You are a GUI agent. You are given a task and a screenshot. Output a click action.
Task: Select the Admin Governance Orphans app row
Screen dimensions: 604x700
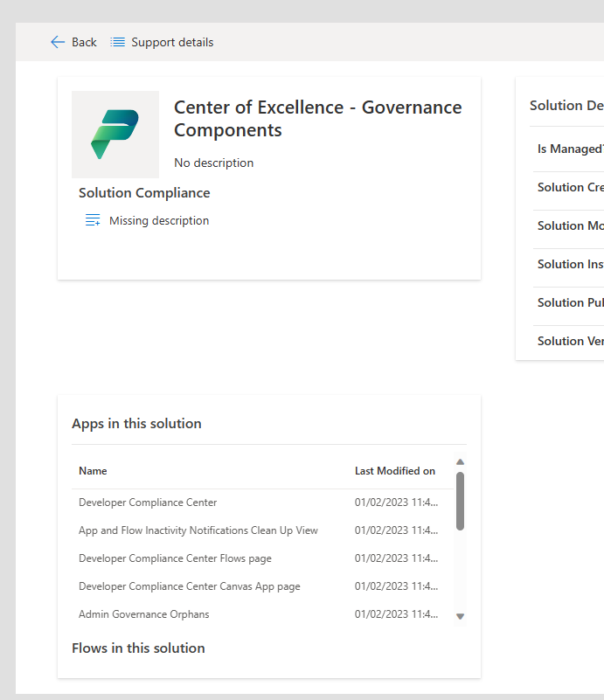point(143,614)
